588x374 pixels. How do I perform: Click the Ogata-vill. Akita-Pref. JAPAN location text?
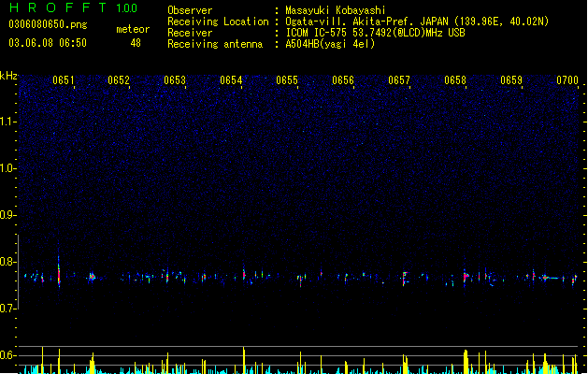417,22
